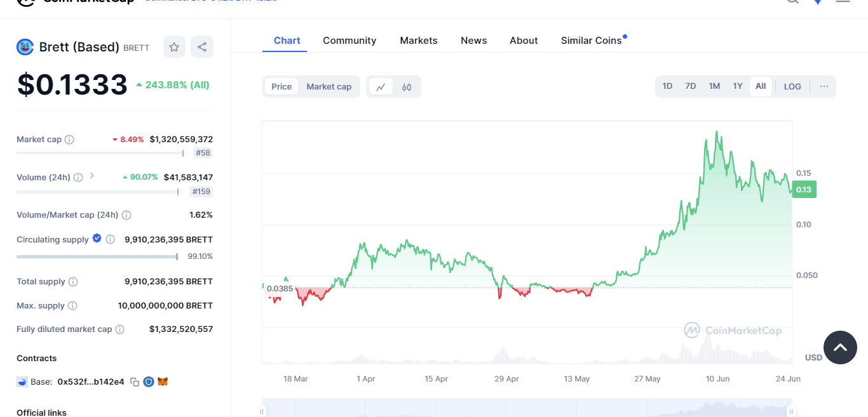
Task: Click the USD currency label on chart
Action: pyautogui.click(x=813, y=358)
